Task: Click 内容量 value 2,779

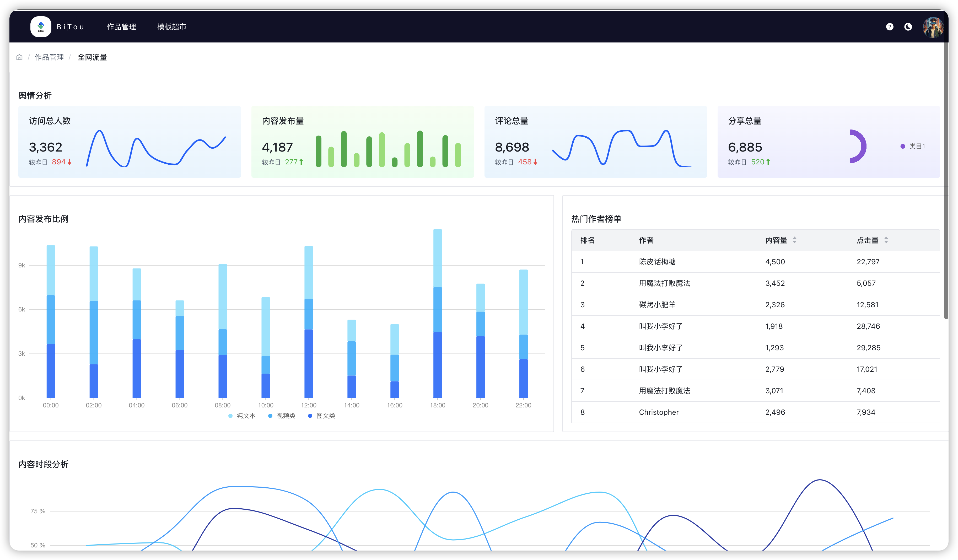Action: (774, 369)
